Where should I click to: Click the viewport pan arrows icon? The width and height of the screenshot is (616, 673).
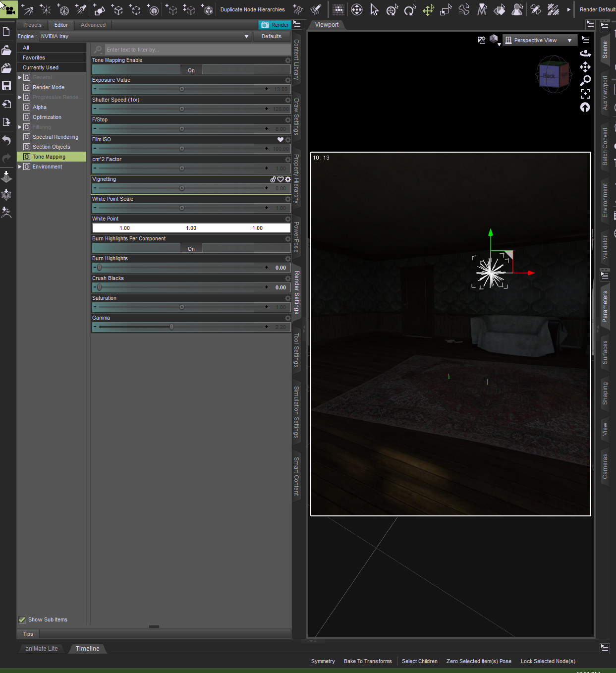pos(585,66)
